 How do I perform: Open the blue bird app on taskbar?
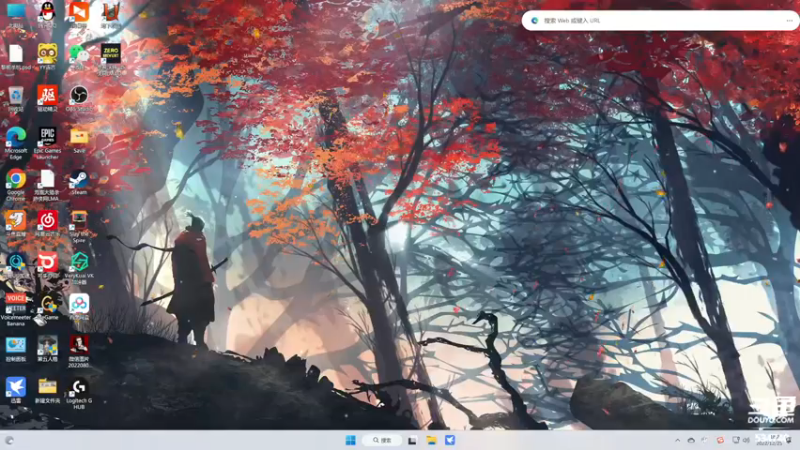450,440
